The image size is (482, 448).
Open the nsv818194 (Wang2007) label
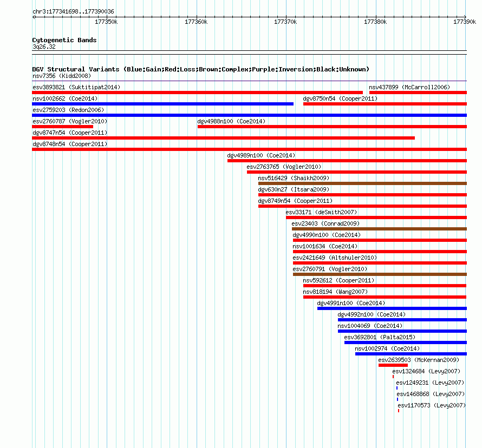coord(335,292)
